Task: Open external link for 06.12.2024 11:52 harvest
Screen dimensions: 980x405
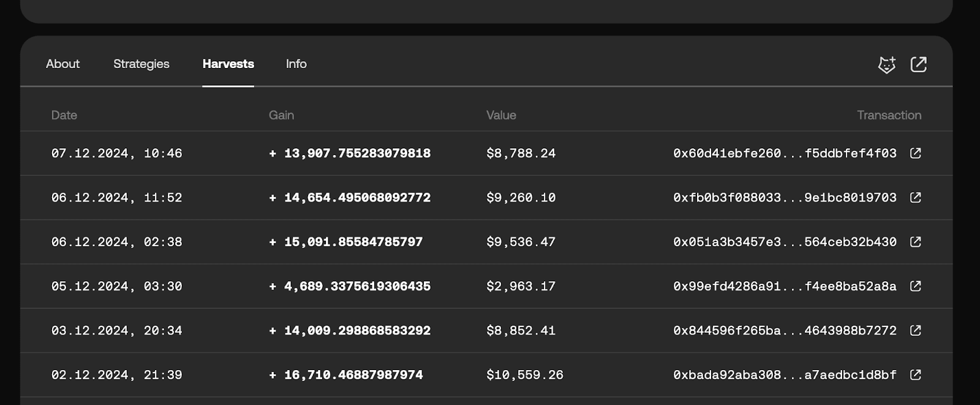Action: pos(915,197)
